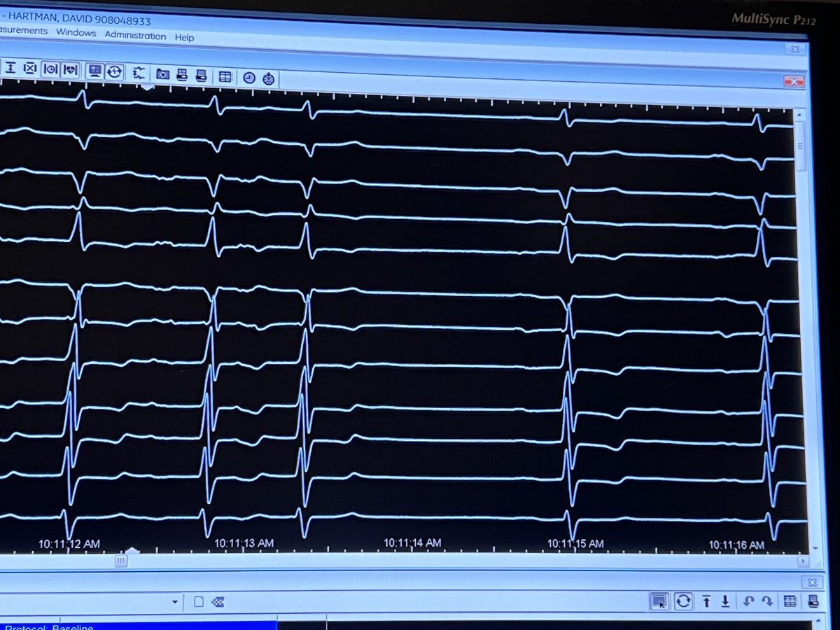
Task: Toggle the monitor display view icon
Action: [x=95, y=71]
